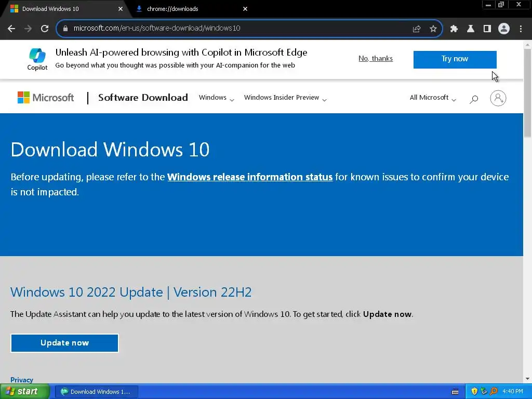This screenshot has width=532, height=399.
Task: Open Windows release information status link
Action: pos(250,177)
